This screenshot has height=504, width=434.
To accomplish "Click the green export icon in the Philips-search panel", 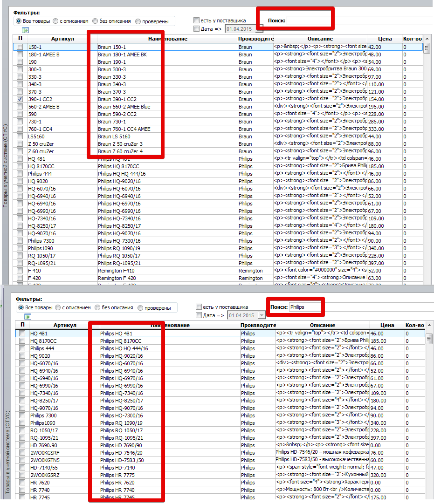I will (x=28, y=317).
